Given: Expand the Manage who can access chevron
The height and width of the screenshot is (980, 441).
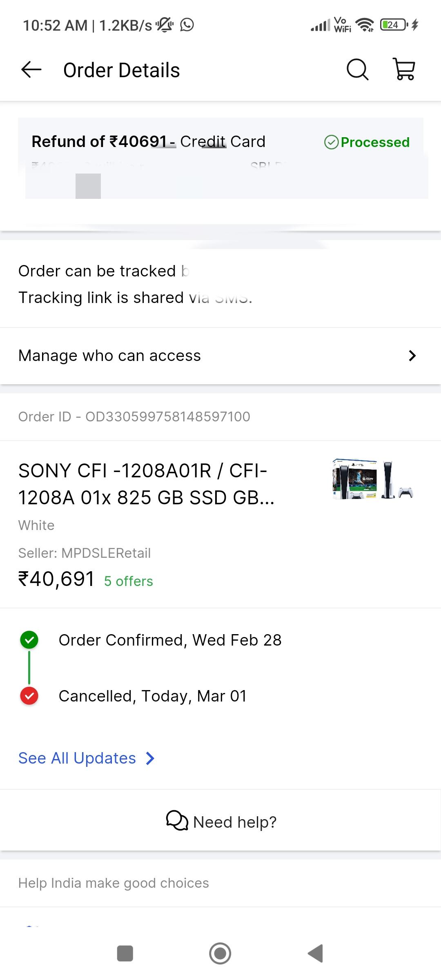Looking at the screenshot, I should pos(412,356).
